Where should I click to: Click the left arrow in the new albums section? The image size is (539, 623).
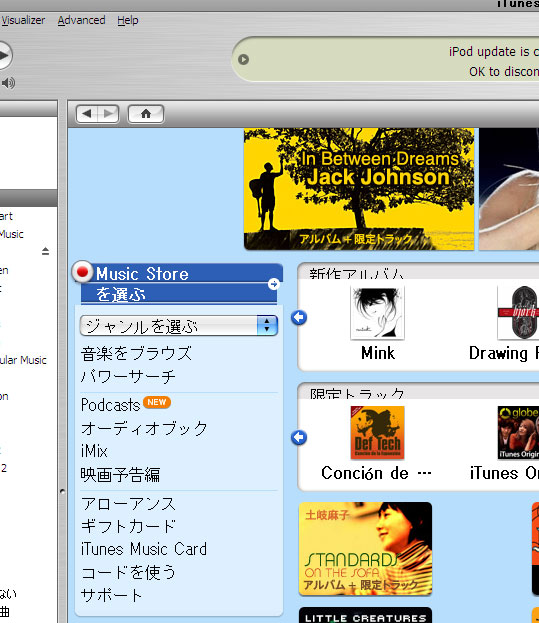click(299, 317)
